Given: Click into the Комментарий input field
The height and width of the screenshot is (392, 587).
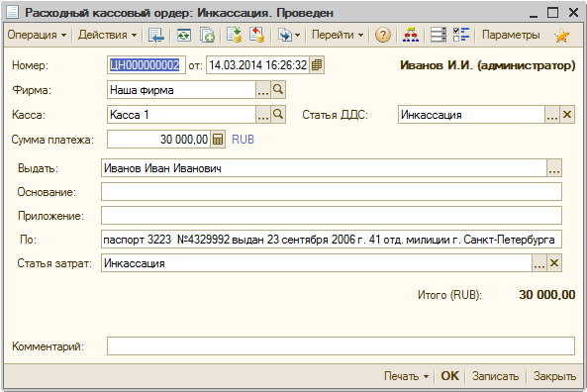Looking at the screenshot, I should (341, 345).
